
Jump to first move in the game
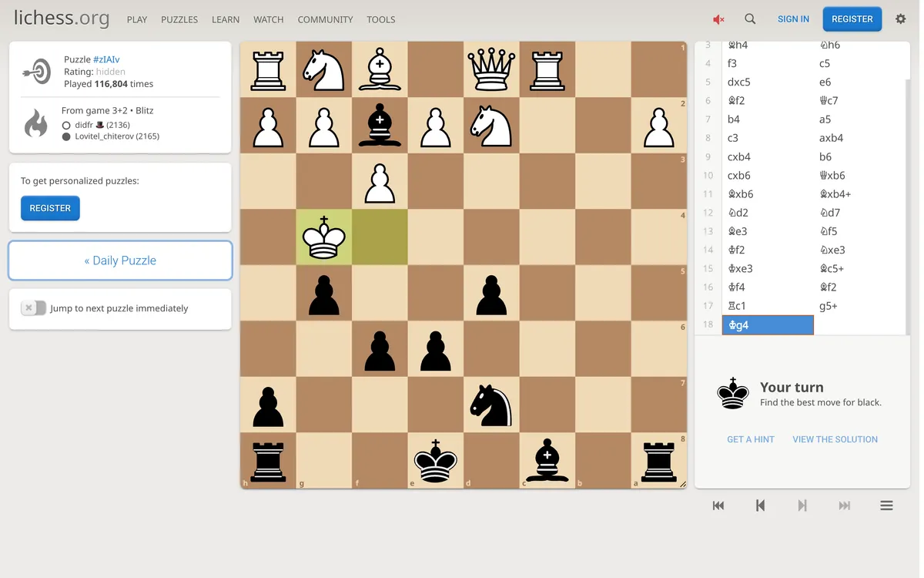coord(718,506)
